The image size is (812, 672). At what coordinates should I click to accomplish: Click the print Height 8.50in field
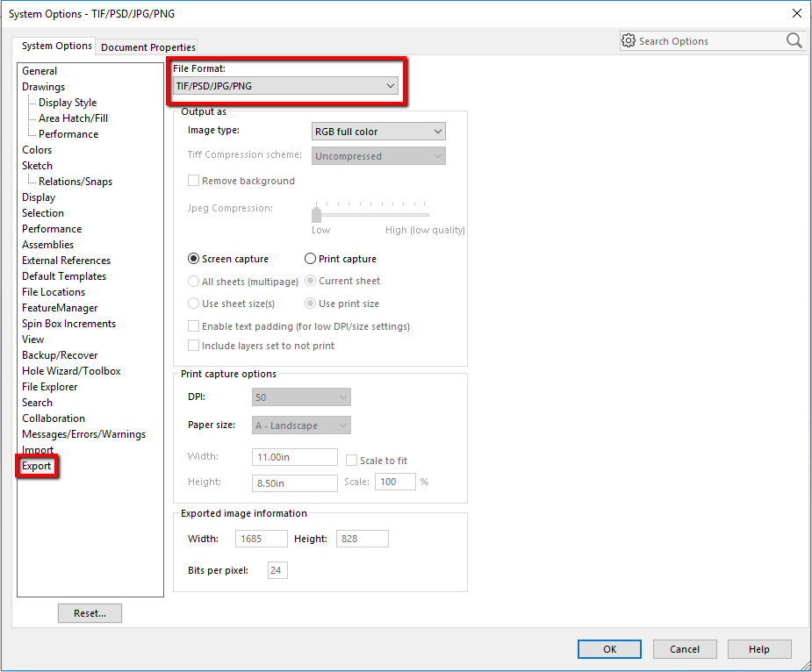[295, 483]
